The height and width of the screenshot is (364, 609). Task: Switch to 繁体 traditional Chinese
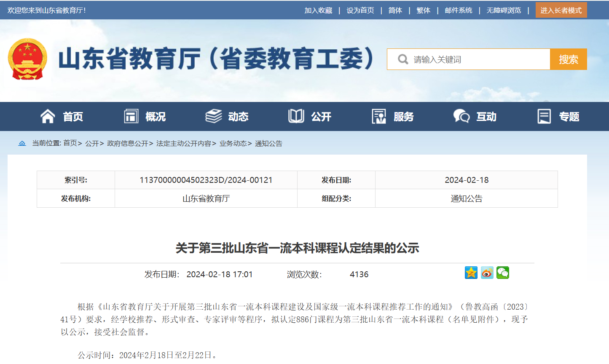tap(423, 10)
